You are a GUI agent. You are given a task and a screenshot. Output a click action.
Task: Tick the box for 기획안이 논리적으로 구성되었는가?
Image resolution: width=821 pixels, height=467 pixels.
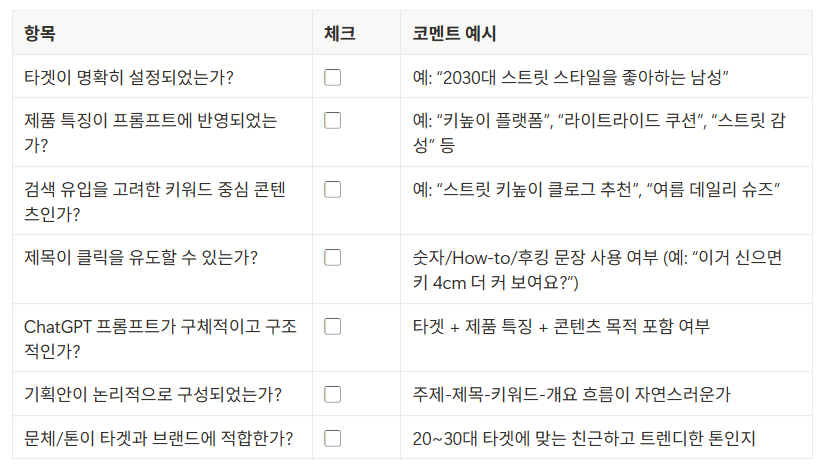332,394
